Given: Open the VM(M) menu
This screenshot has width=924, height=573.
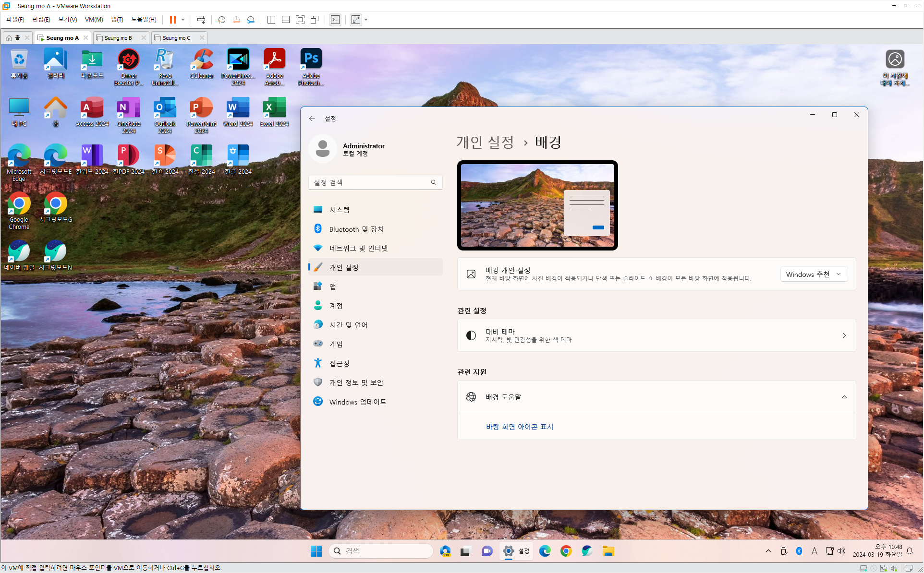Looking at the screenshot, I should [x=94, y=20].
